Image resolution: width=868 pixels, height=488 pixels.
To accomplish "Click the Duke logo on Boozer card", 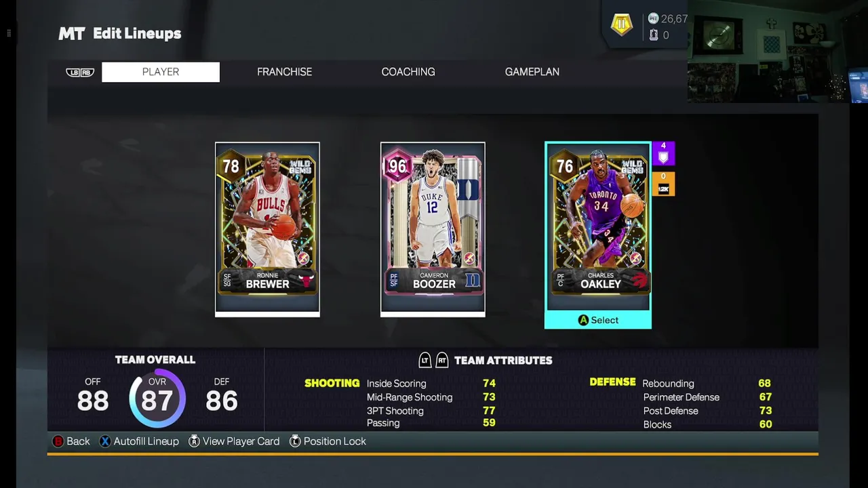I will tap(472, 280).
